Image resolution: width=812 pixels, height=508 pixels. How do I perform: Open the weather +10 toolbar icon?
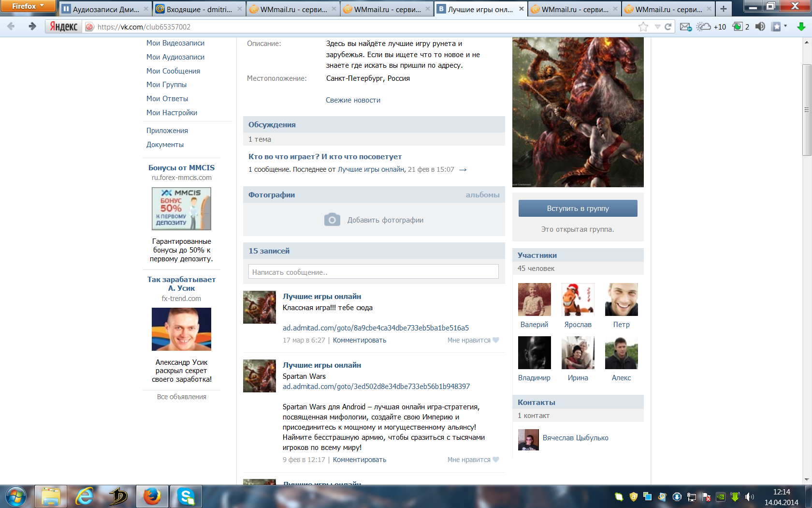(x=711, y=27)
